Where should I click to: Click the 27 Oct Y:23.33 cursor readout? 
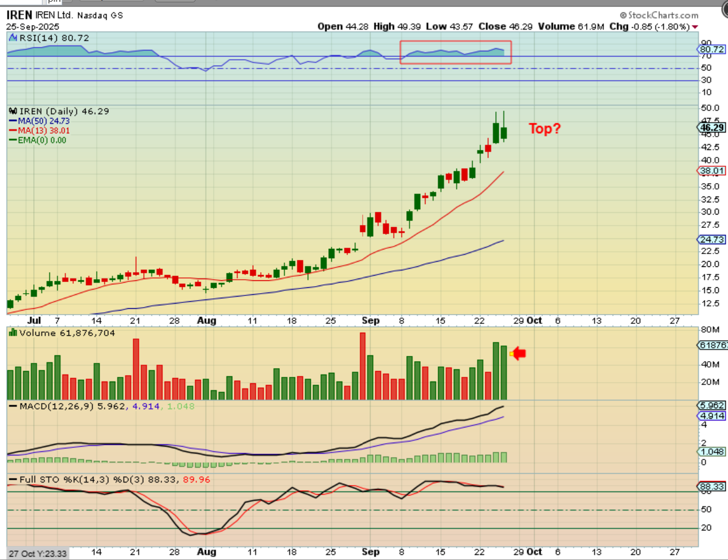coord(38,554)
